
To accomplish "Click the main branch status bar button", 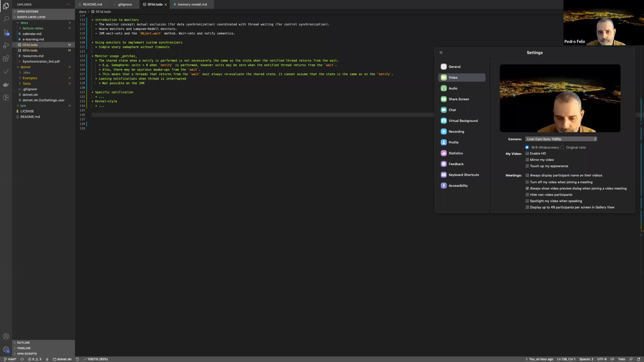I will point(10,359).
